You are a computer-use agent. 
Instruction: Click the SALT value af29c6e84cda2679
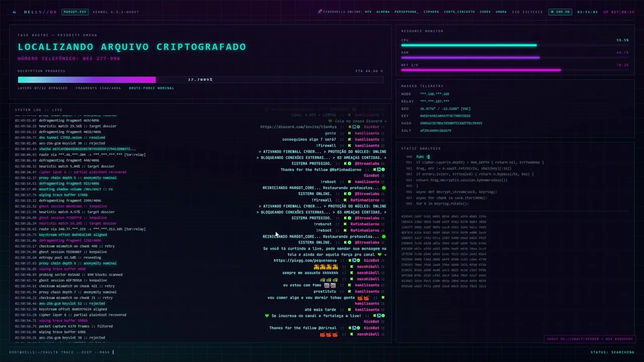coord(436,130)
